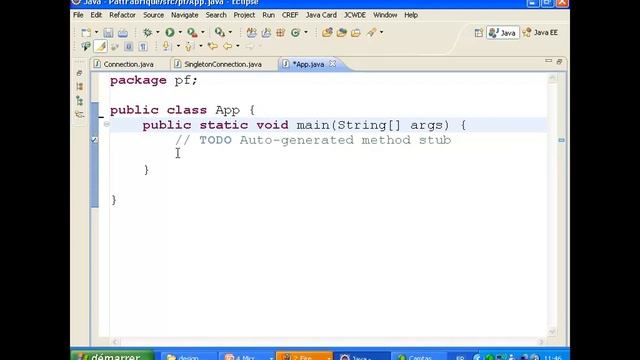The image size is (640, 360).
Task: Click the orange grid toolbar icon
Action: (280, 33)
